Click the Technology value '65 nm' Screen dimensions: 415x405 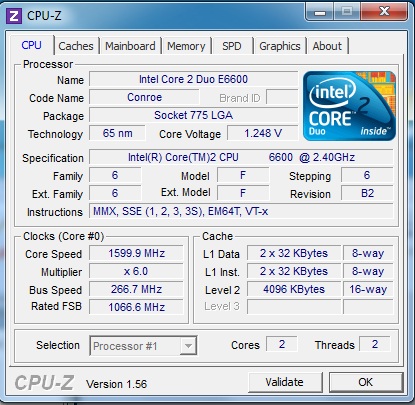click(117, 133)
